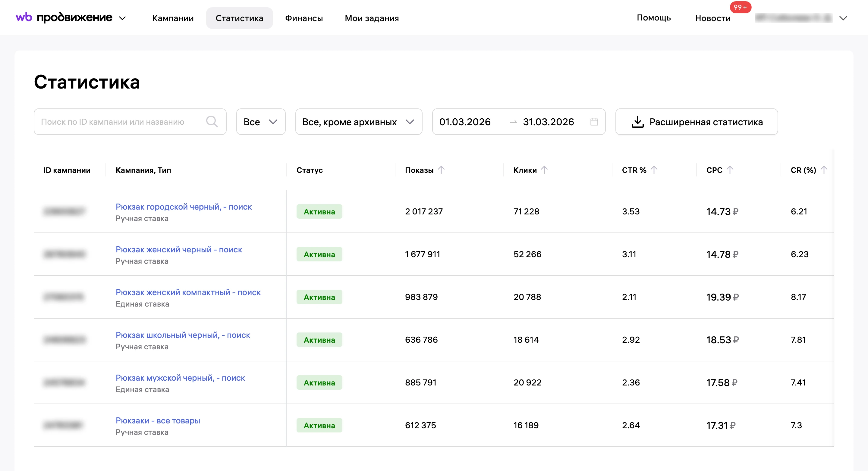Expand the account profile menu chevron
This screenshot has width=868, height=471.
[x=843, y=18]
